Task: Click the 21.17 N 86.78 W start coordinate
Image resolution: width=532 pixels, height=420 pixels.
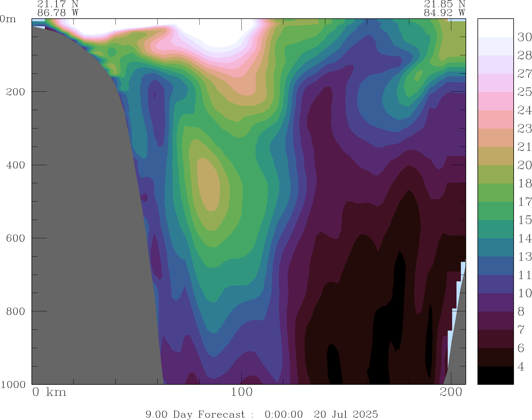Action: [58, 8]
